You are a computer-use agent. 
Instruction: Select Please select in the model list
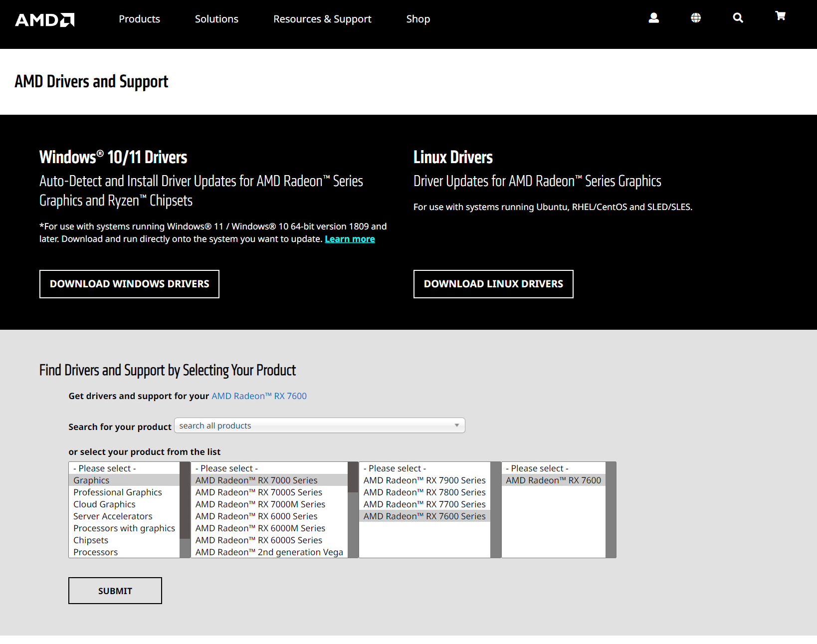553,468
